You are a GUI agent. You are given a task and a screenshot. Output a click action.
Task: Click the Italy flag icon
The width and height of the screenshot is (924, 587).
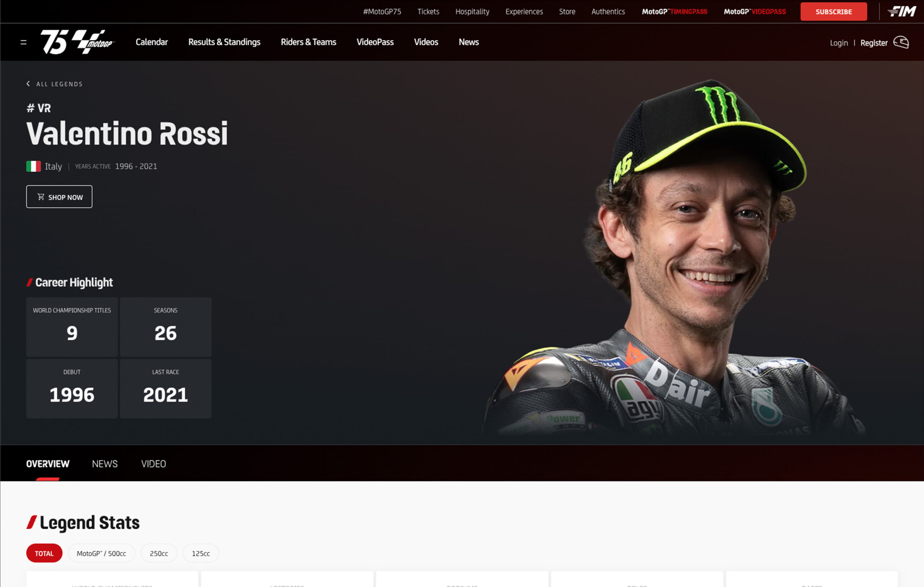(x=33, y=166)
